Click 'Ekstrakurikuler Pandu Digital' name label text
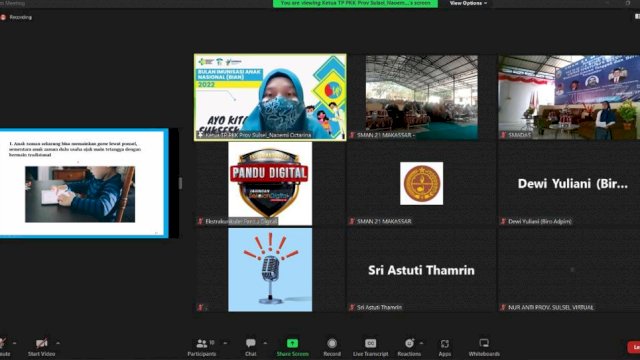640x360 pixels. point(241,221)
